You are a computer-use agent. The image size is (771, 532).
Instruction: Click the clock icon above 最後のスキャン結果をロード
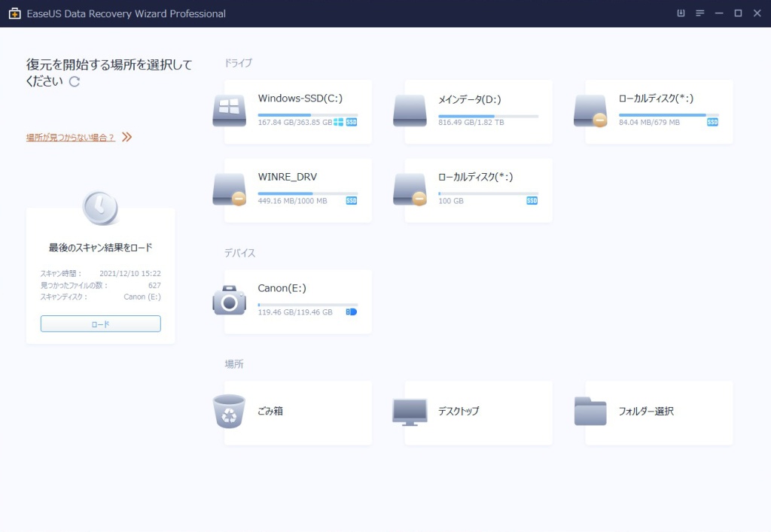100,208
